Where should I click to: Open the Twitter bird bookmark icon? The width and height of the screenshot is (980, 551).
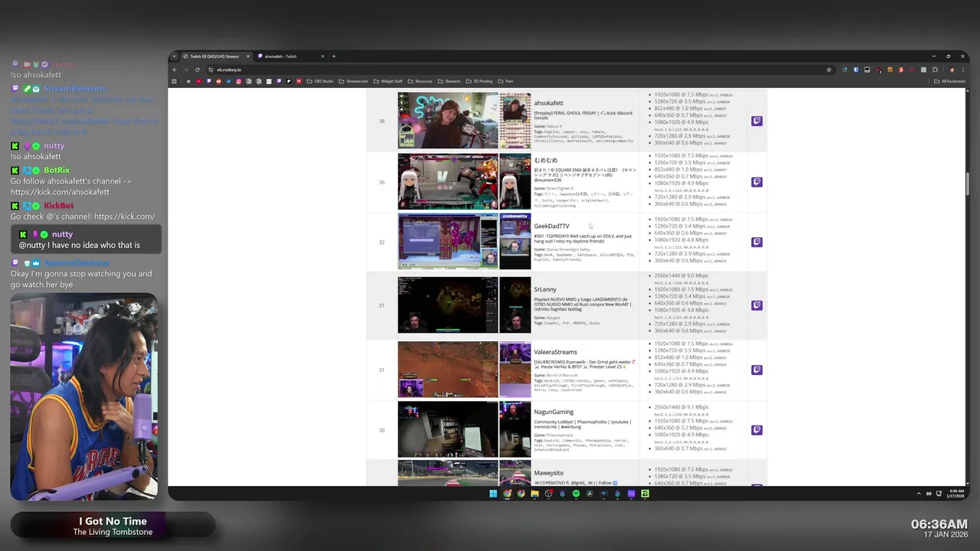point(228,81)
